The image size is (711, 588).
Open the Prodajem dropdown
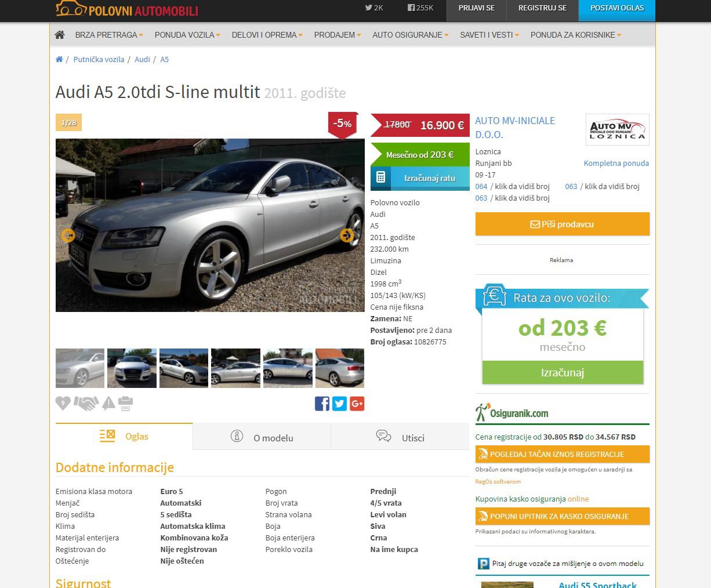[338, 35]
